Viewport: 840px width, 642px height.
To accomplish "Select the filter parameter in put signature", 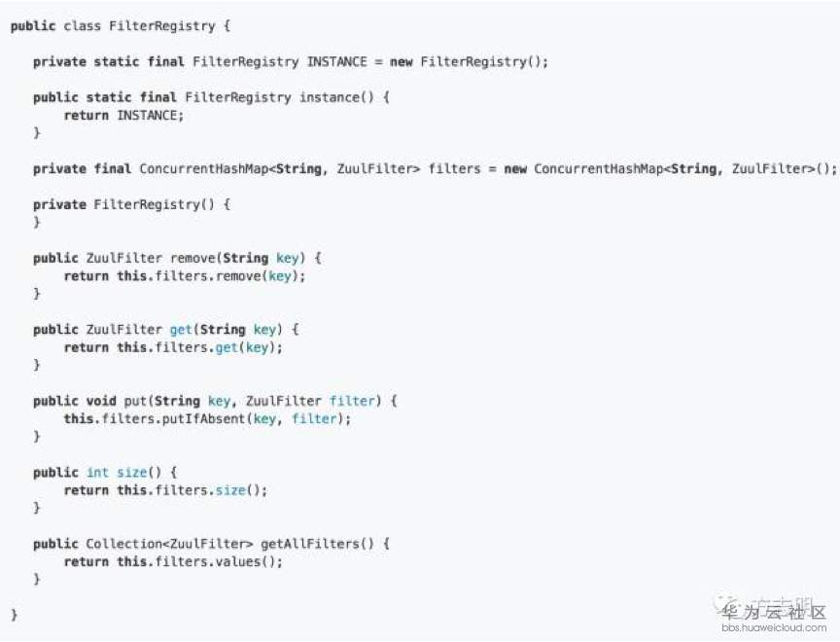I will click(x=351, y=401).
